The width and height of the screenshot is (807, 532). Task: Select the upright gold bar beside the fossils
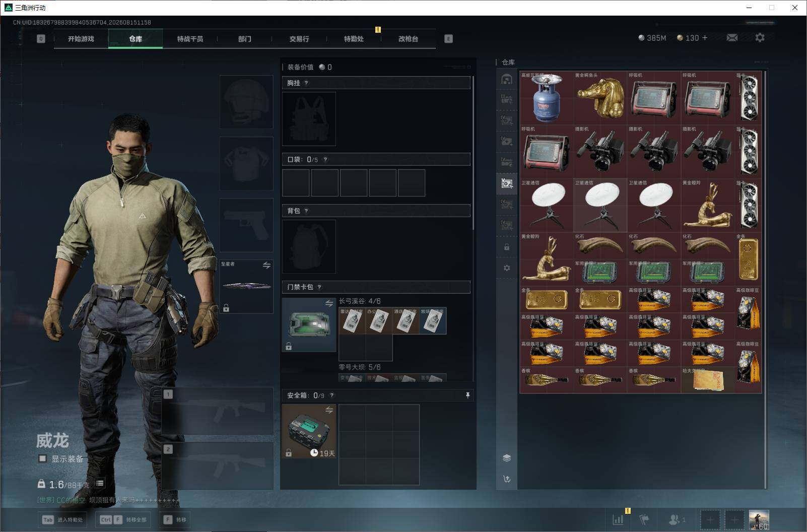coord(748,259)
